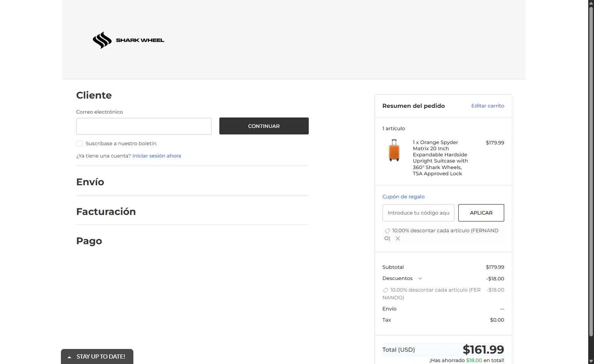Click the Resumen del pedido heading
The image size is (594, 364).
pyautogui.click(x=414, y=106)
